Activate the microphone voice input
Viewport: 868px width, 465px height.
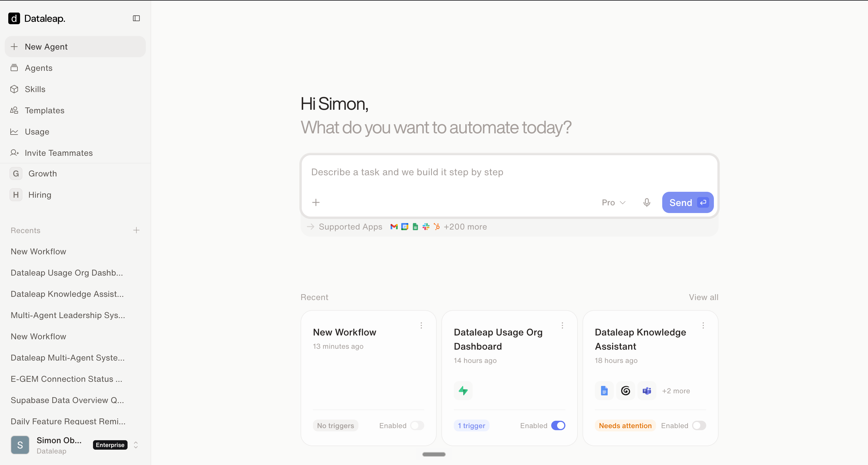[646, 202]
